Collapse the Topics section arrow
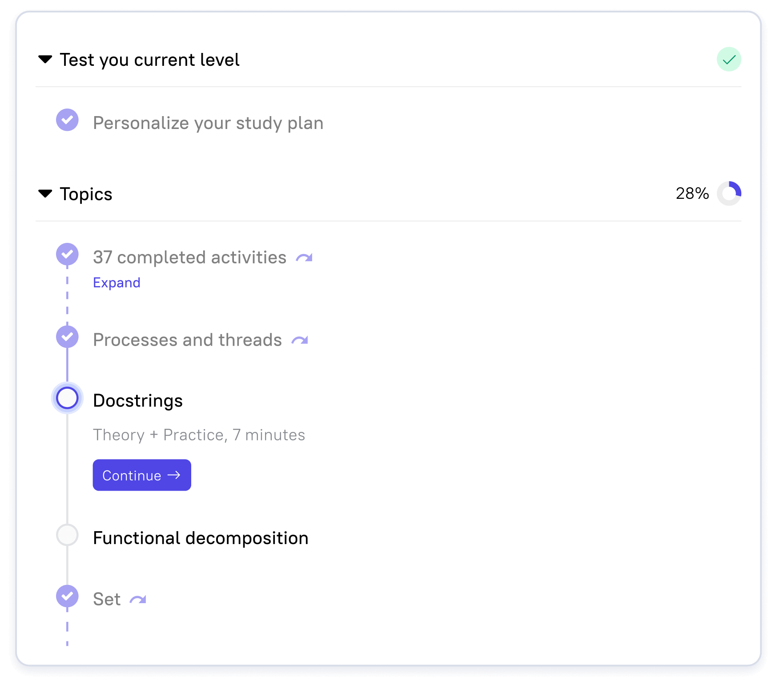Screen dimensions: 784x685 click(x=45, y=193)
